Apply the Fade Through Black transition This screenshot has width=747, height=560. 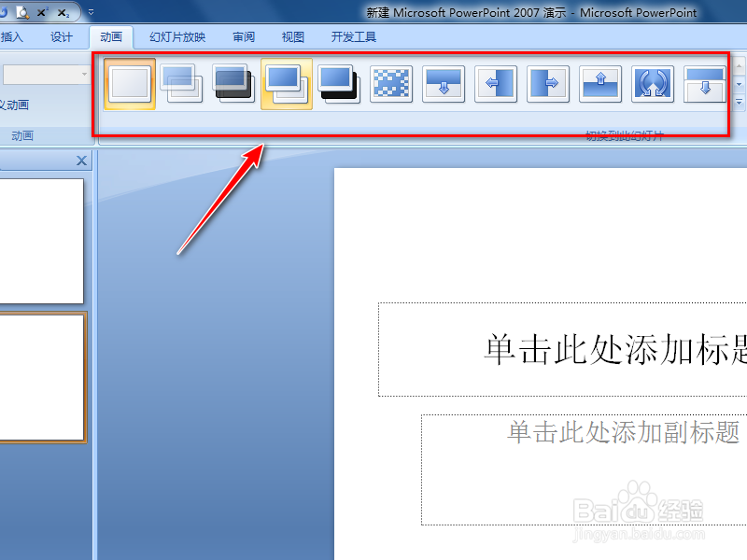click(234, 84)
